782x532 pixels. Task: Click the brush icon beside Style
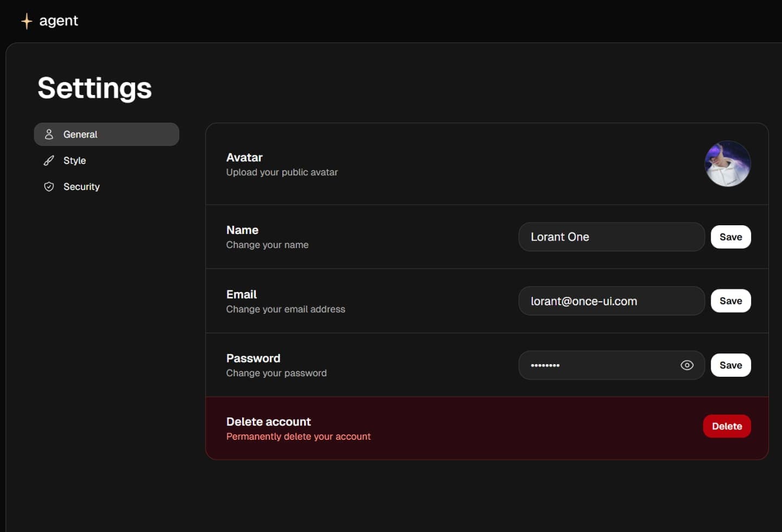click(x=49, y=160)
